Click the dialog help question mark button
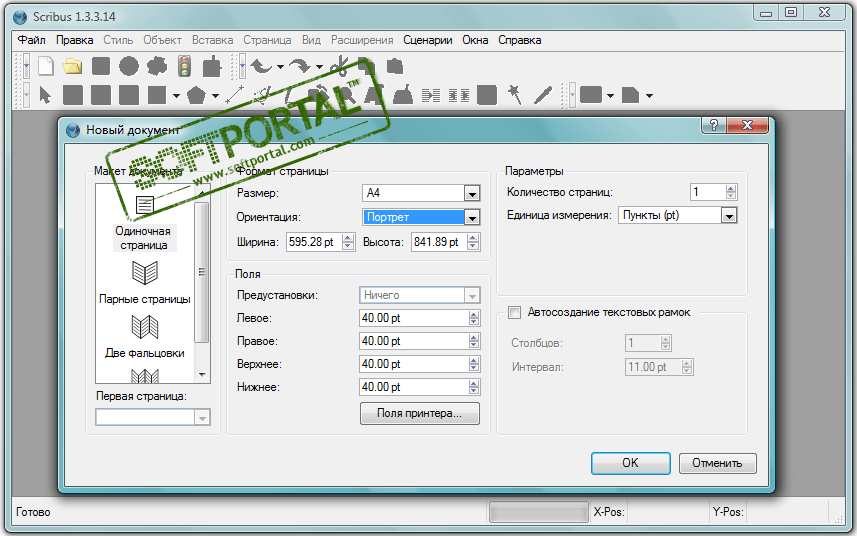Screen dimensions: 857x536 (x=714, y=125)
